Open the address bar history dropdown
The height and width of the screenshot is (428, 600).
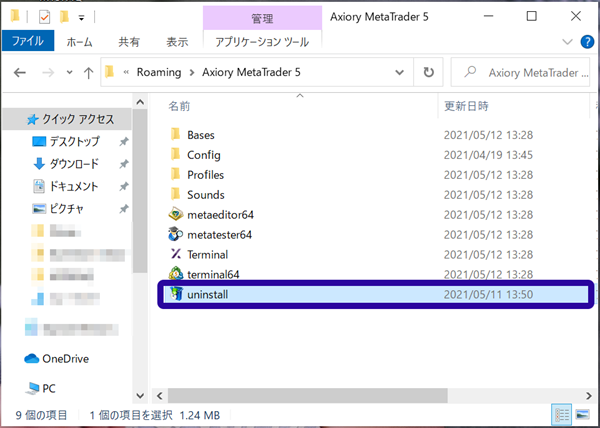point(399,72)
